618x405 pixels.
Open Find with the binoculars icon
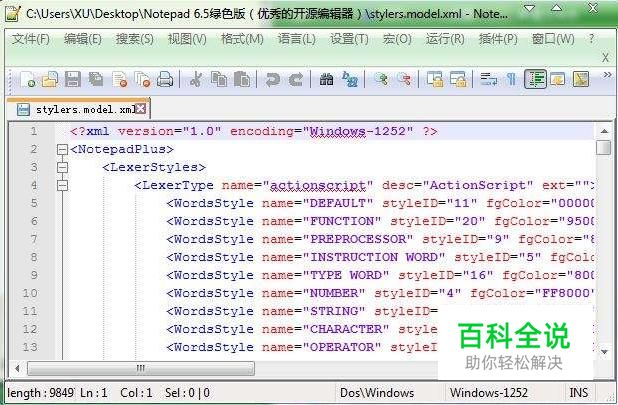click(x=326, y=79)
